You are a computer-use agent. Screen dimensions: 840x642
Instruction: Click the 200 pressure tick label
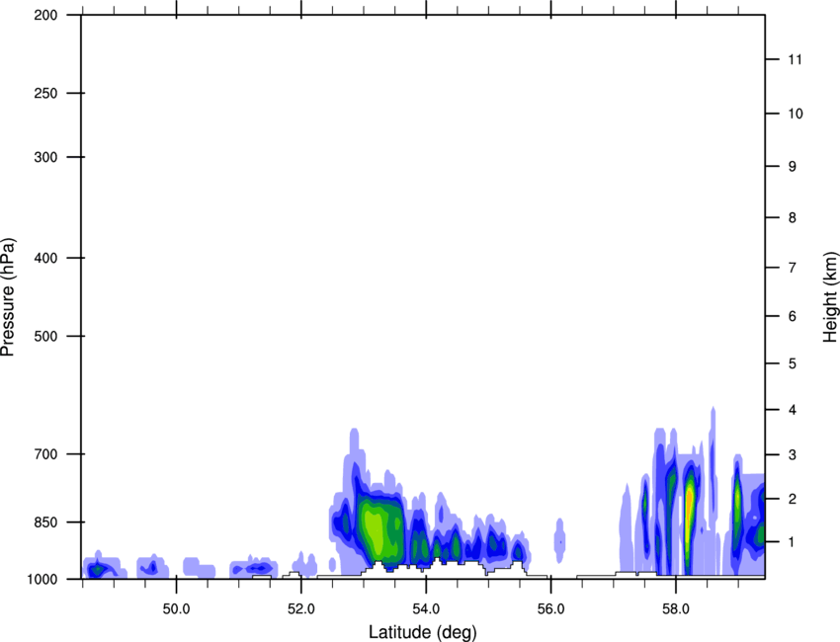[45, 15]
